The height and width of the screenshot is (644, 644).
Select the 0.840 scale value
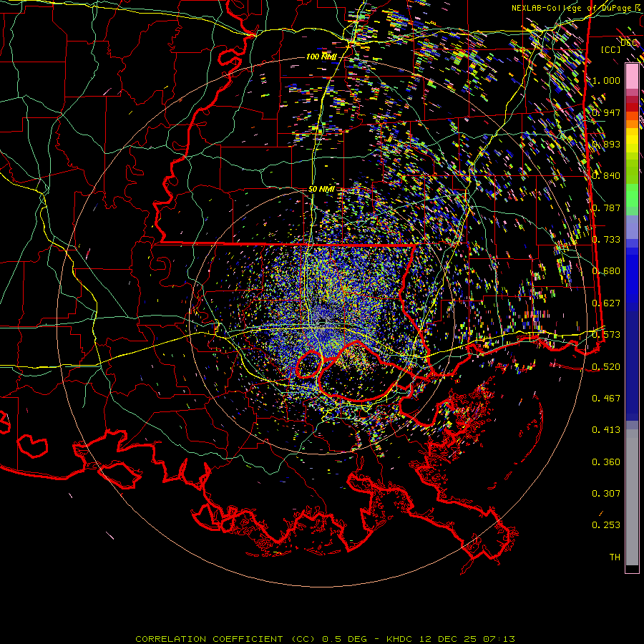pyautogui.click(x=606, y=176)
